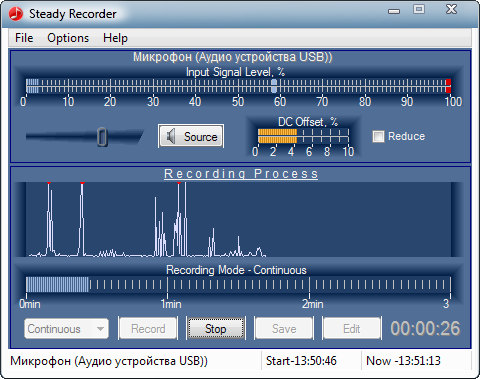Click the Steady Recorder app icon
The width and height of the screenshot is (480, 379).
(x=16, y=14)
